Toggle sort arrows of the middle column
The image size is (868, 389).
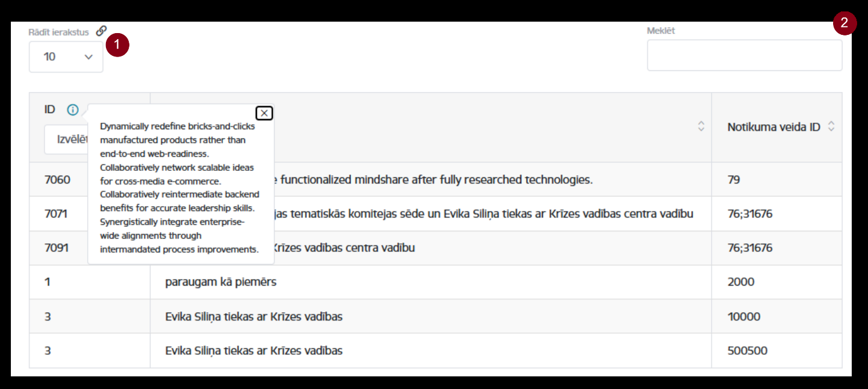coord(701,127)
